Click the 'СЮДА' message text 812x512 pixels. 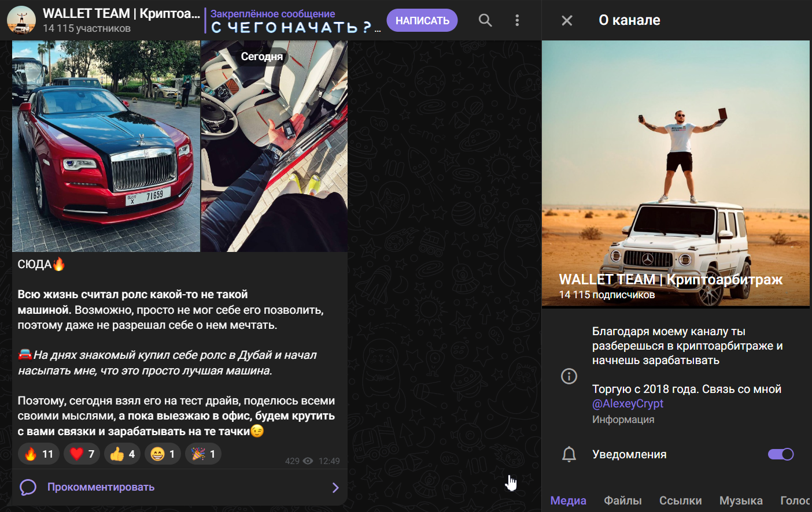(35, 265)
